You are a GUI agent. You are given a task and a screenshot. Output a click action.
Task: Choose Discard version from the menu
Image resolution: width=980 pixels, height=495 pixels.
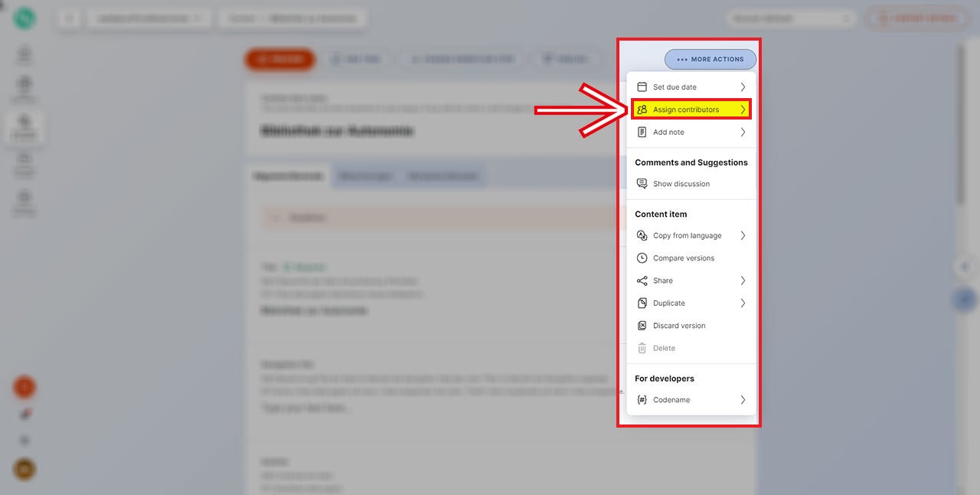point(679,326)
